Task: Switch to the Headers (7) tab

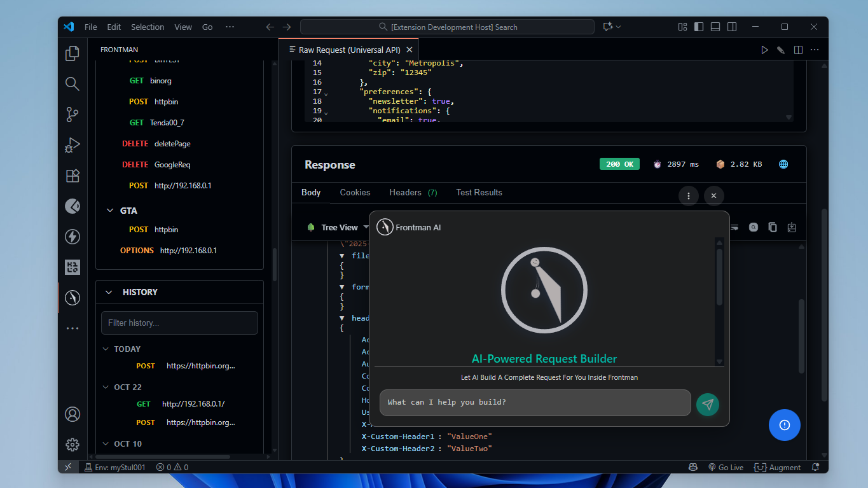Action: click(x=413, y=192)
